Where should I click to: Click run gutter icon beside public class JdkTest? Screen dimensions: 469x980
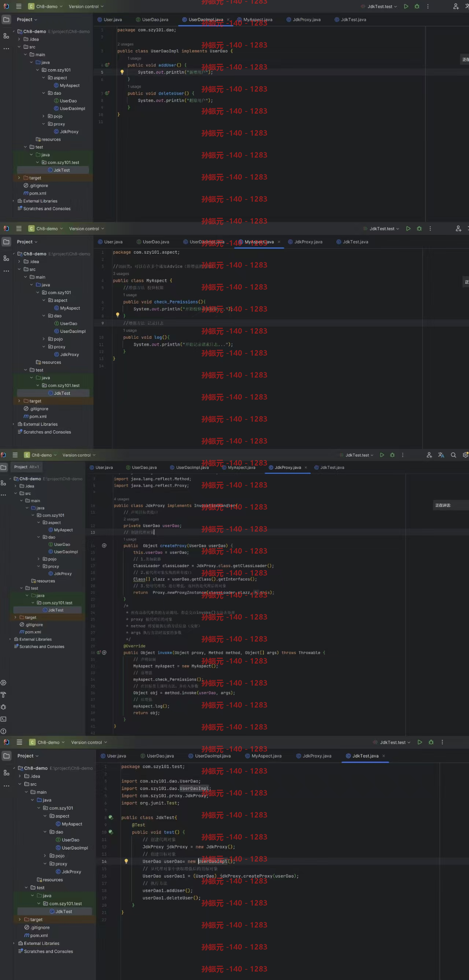[111, 818]
